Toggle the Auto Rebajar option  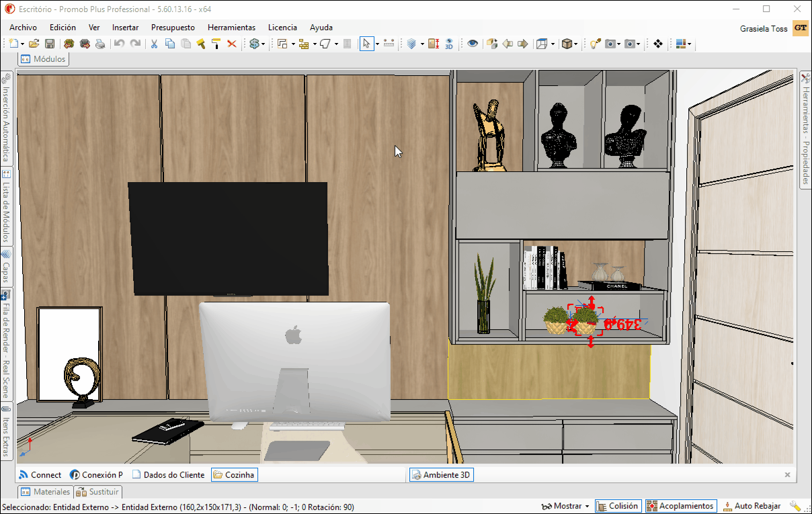pyautogui.click(x=752, y=506)
